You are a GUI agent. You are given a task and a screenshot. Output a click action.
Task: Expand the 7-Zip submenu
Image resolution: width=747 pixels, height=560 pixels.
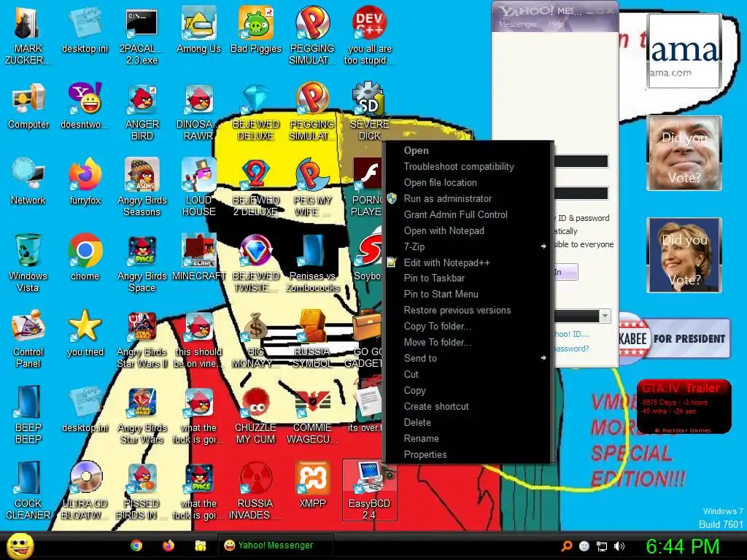[468, 246]
